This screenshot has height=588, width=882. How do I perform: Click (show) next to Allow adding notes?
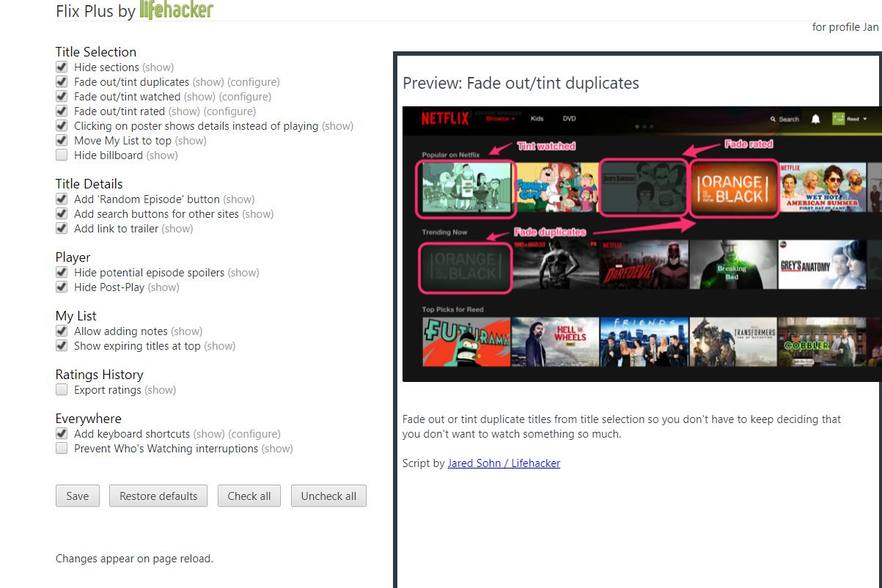click(x=186, y=331)
